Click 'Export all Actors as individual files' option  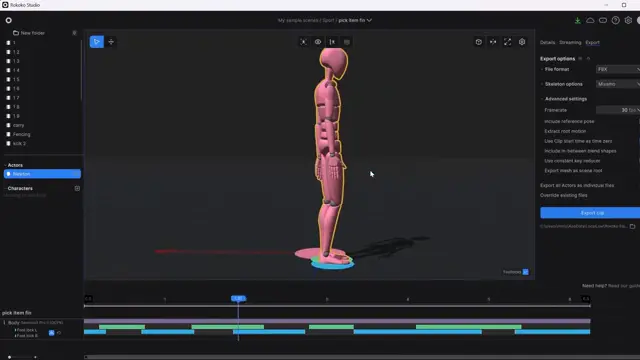[577, 185]
